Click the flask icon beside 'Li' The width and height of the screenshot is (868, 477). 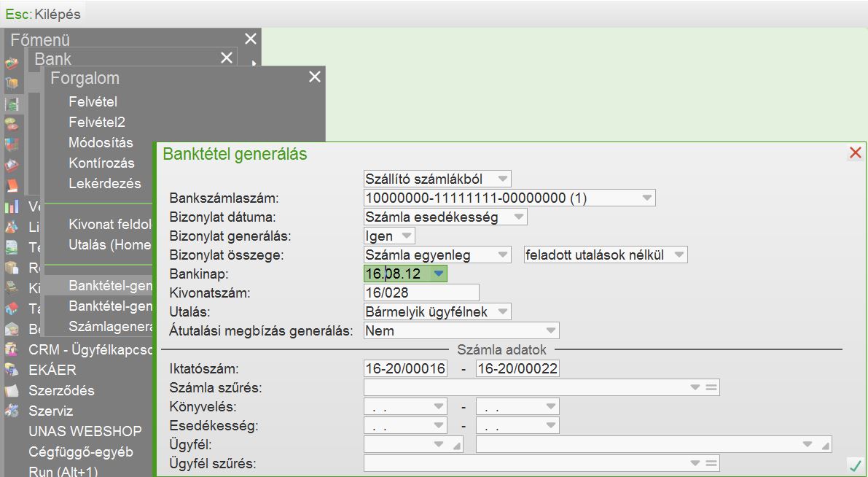(12, 227)
